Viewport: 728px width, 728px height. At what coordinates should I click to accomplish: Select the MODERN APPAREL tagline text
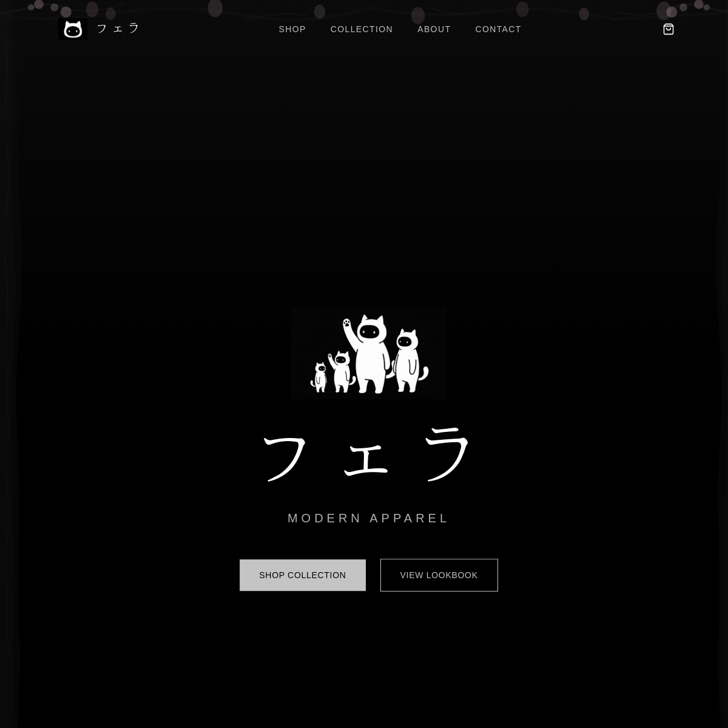368,517
